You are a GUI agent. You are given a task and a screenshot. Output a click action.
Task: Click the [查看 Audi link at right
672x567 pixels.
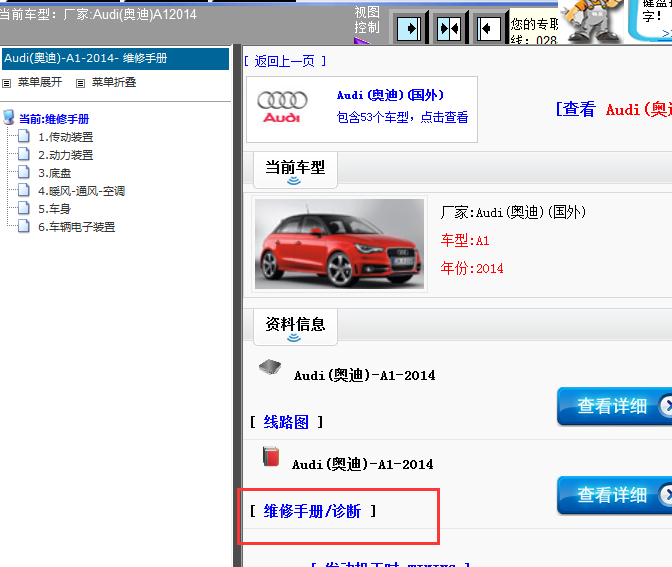point(614,109)
